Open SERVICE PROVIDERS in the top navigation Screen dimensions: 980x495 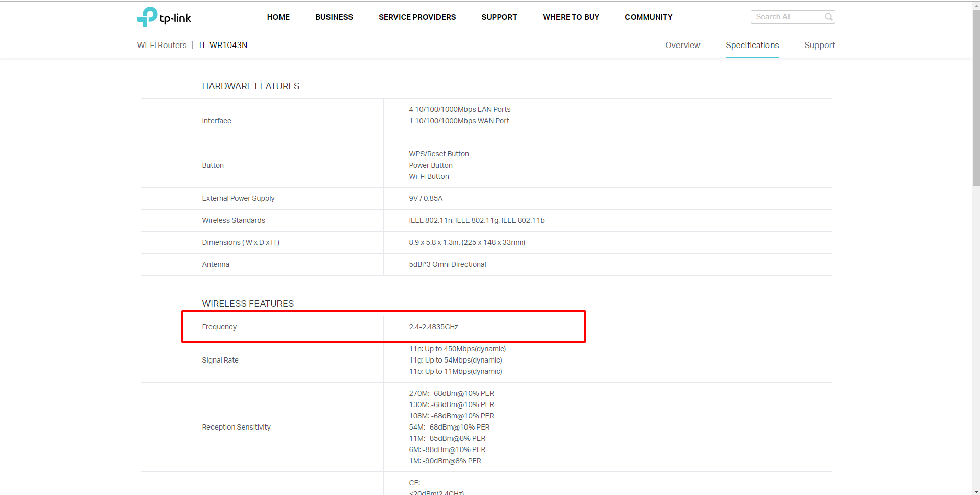[x=417, y=17]
